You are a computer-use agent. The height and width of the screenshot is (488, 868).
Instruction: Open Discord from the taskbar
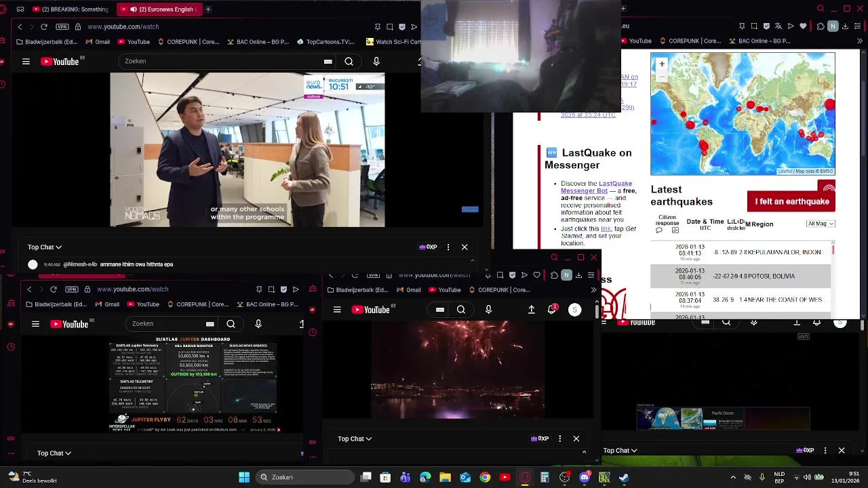585,477
